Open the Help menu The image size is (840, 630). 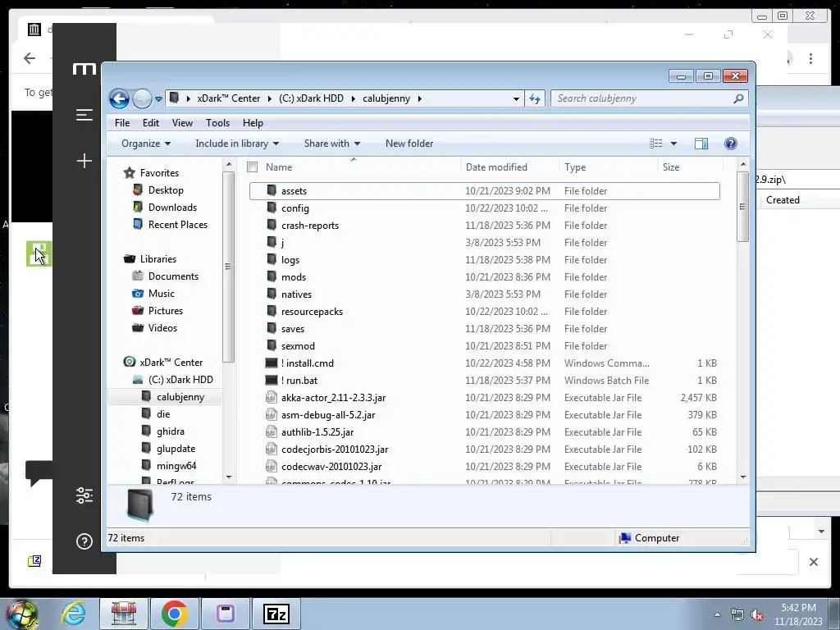click(253, 123)
